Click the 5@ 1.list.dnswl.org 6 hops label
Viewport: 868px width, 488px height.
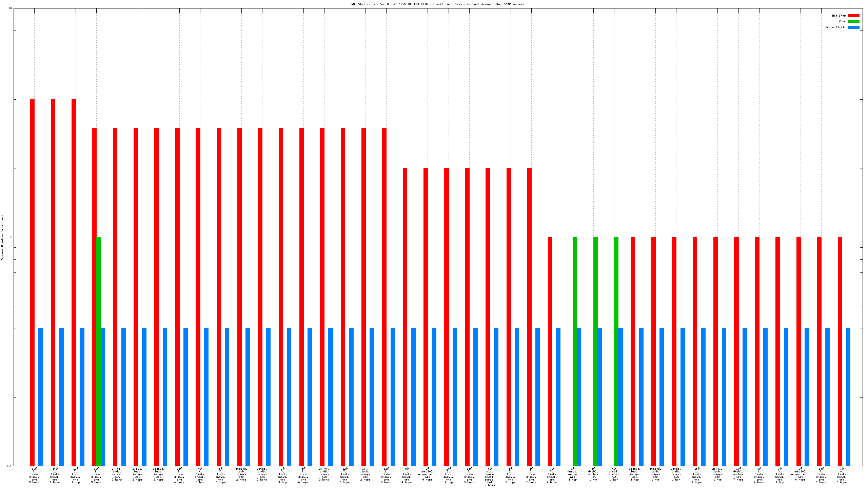(303, 475)
